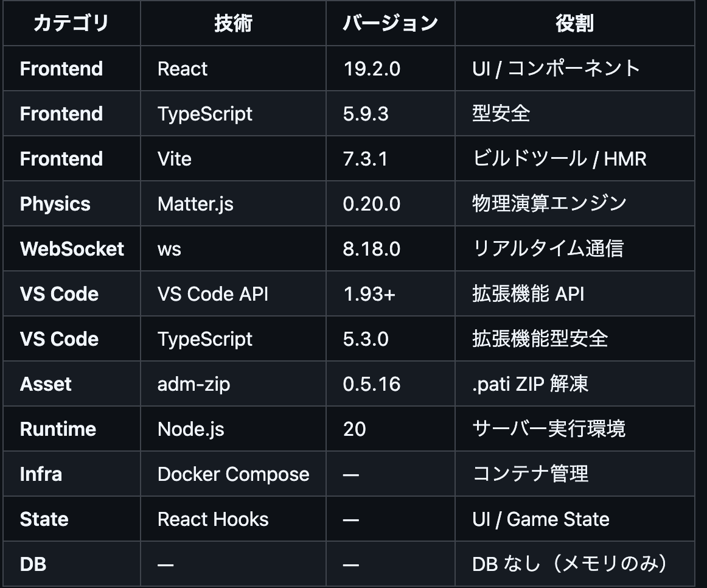Select the adm-zip technology cell
Viewport: 707px width, 588px height.
click(194, 384)
